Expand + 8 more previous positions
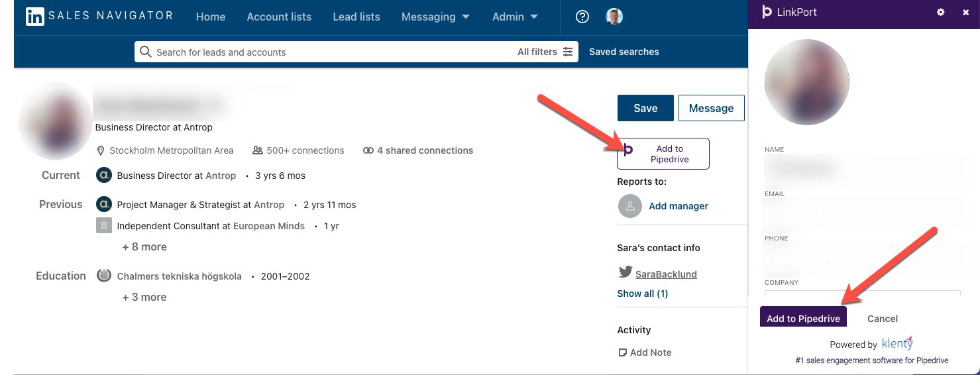The image size is (980, 375). 144,246
